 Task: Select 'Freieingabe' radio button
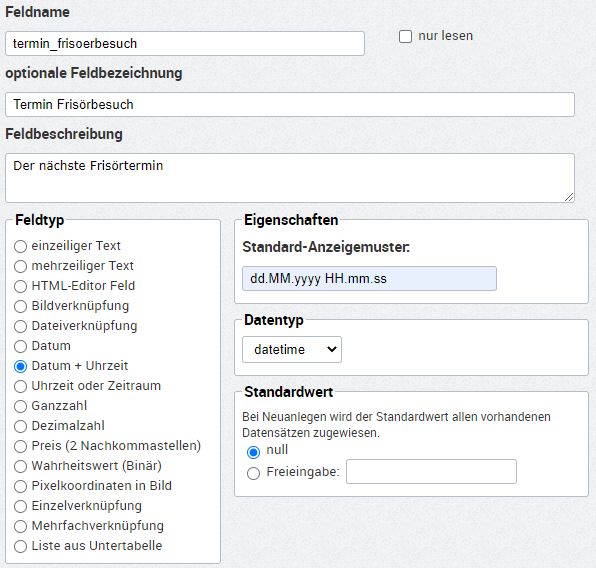coord(254,474)
